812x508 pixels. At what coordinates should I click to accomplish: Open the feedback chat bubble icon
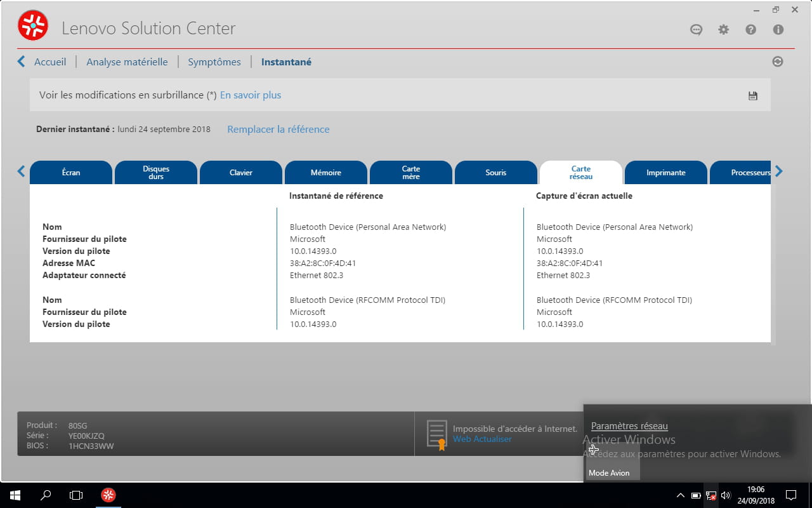(697, 30)
